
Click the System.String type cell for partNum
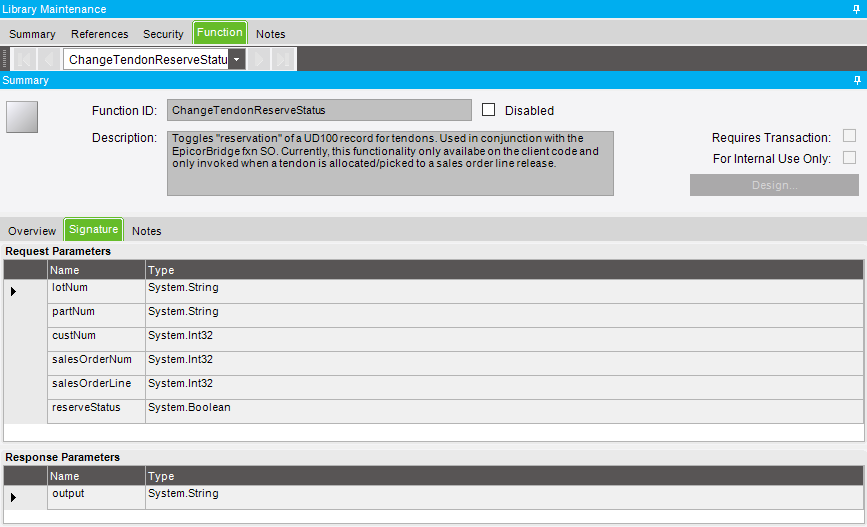[504, 315]
